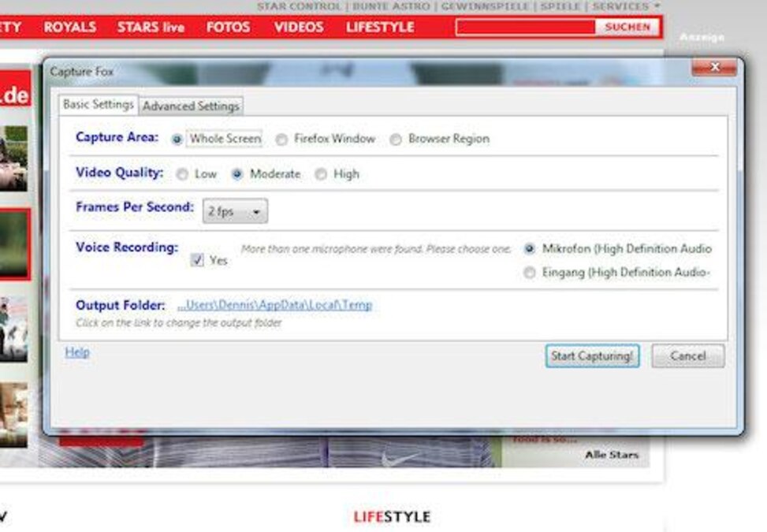This screenshot has width=767, height=532.
Task: Click the SUCHEN search button
Action: [627, 27]
